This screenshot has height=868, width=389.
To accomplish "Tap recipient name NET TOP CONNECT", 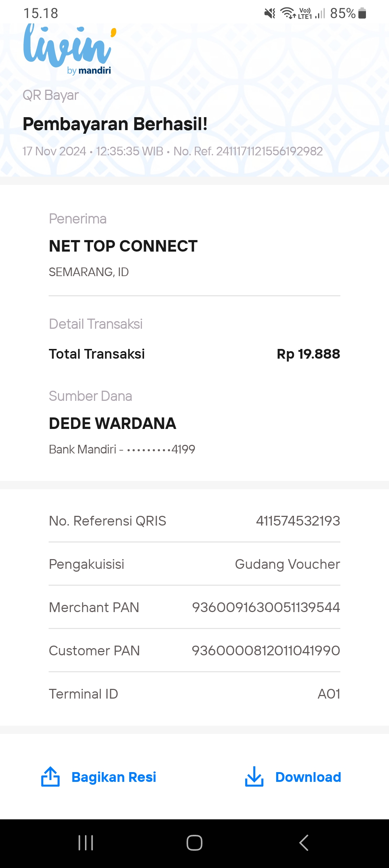I will [x=123, y=246].
